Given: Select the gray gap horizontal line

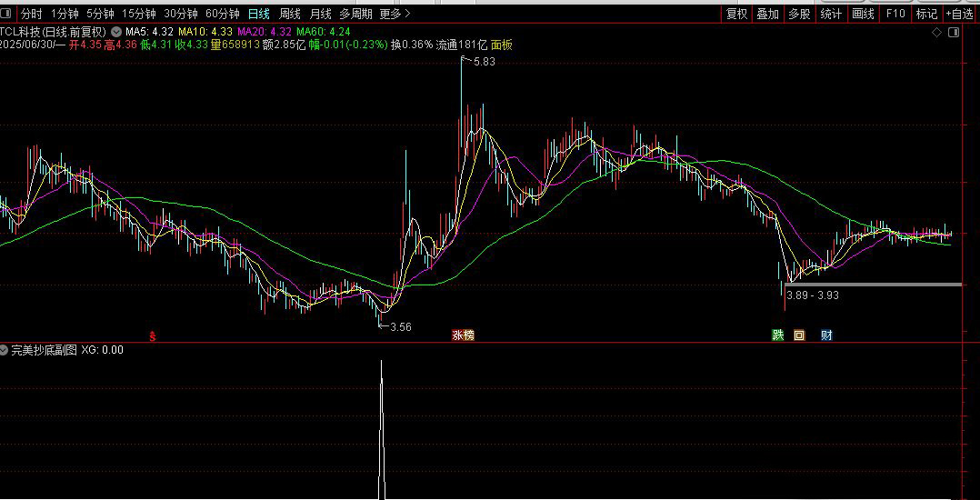Looking at the screenshot, I should [873, 285].
